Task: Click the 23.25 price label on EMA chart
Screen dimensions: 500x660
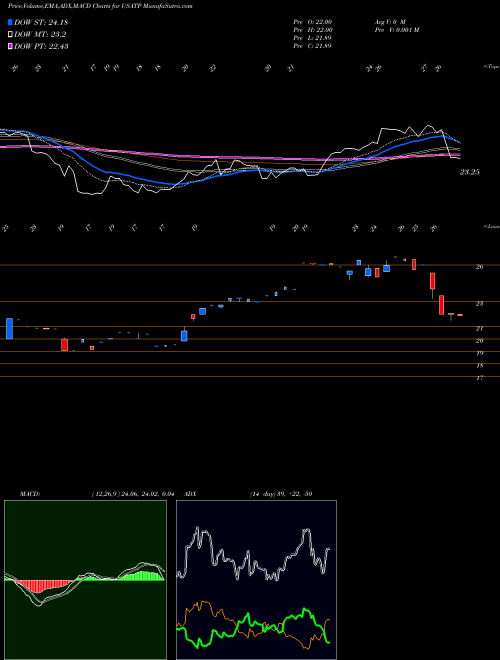Action: [469, 172]
